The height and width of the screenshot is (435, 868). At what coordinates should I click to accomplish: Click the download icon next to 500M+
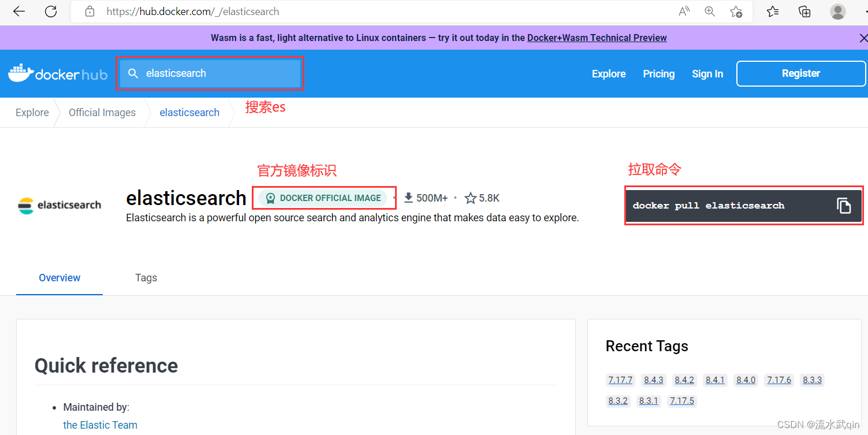[408, 198]
